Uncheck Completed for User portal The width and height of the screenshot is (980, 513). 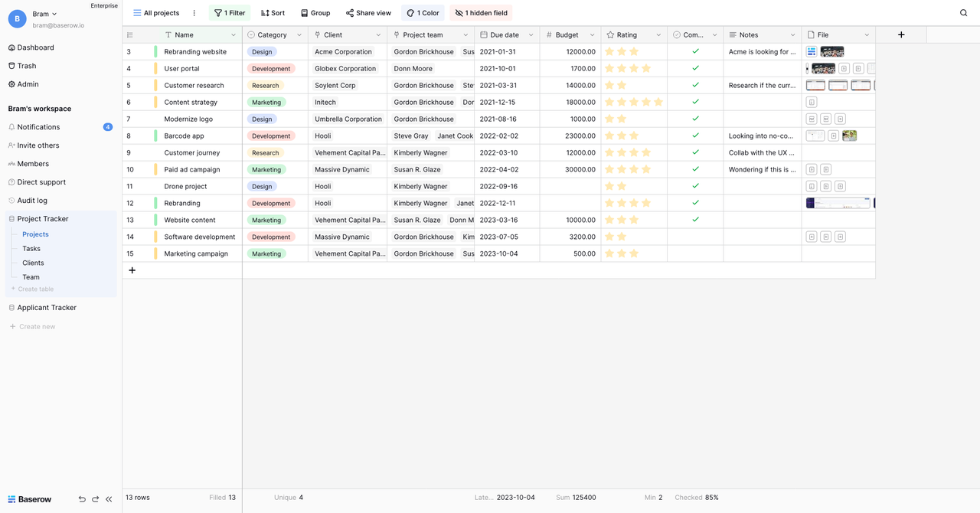[x=695, y=68]
